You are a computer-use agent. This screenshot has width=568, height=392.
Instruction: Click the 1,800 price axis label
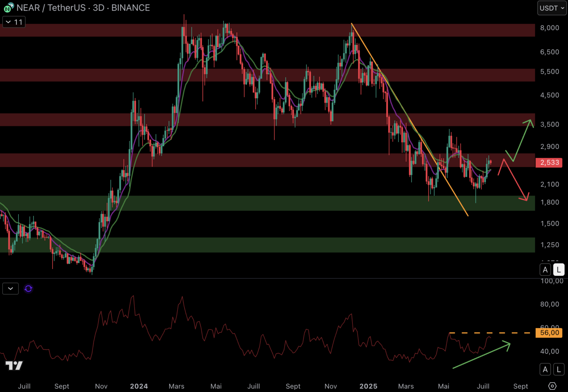click(x=549, y=202)
